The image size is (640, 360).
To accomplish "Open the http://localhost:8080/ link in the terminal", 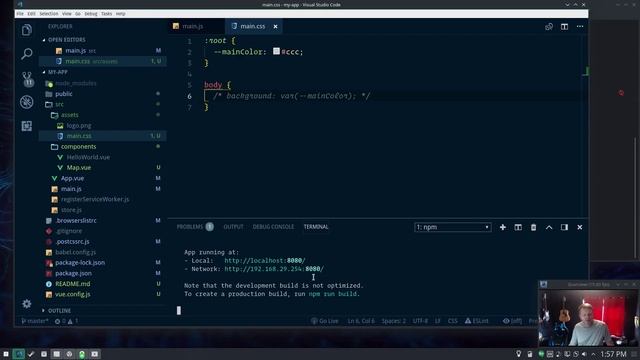I will [264, 260].
